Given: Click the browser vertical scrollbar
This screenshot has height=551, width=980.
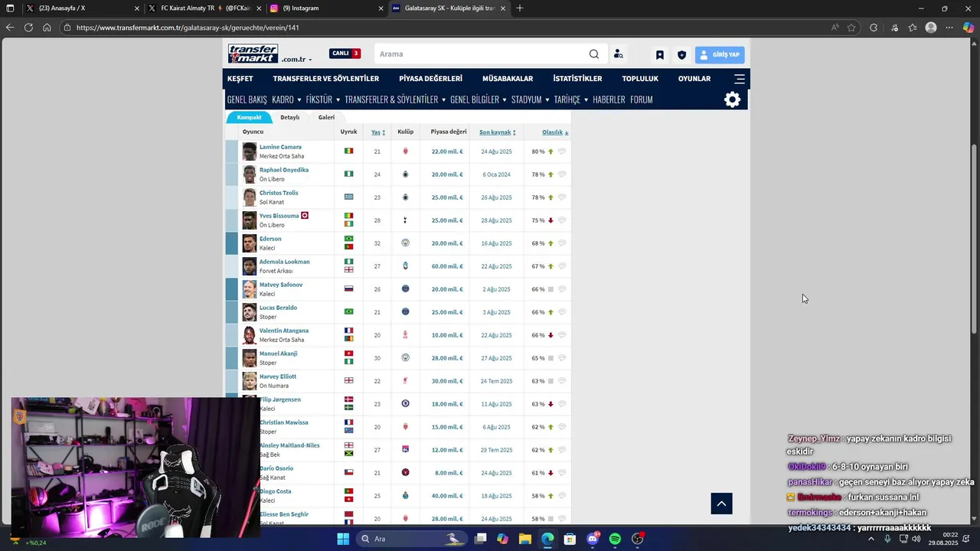Looking at the screenshot, I should pos(975,237).
